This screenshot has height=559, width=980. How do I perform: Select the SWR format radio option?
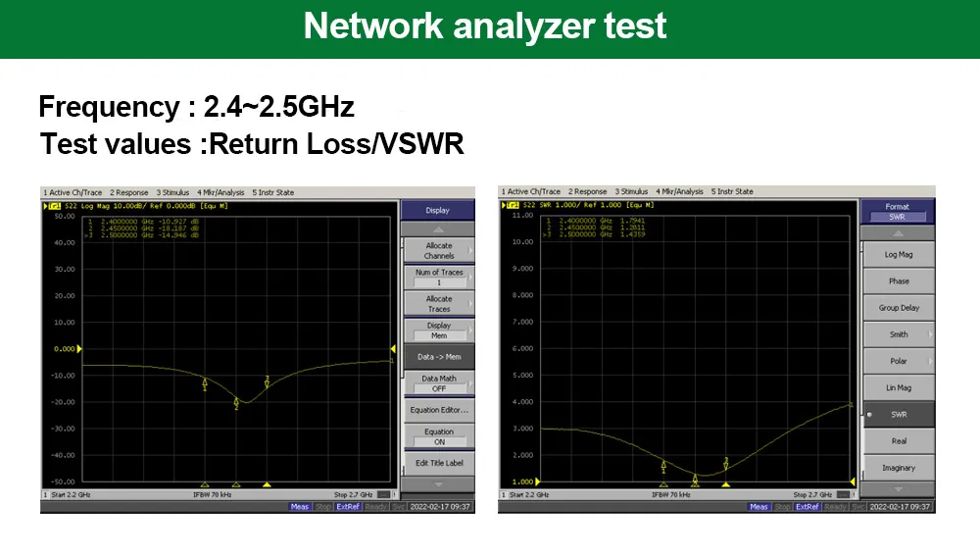(x=898, y=414)
